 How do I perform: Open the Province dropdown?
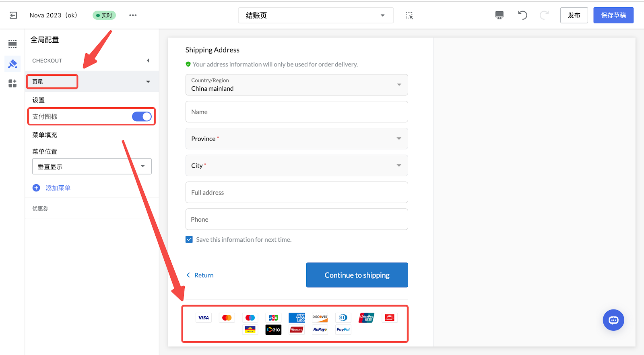(297, 139)
